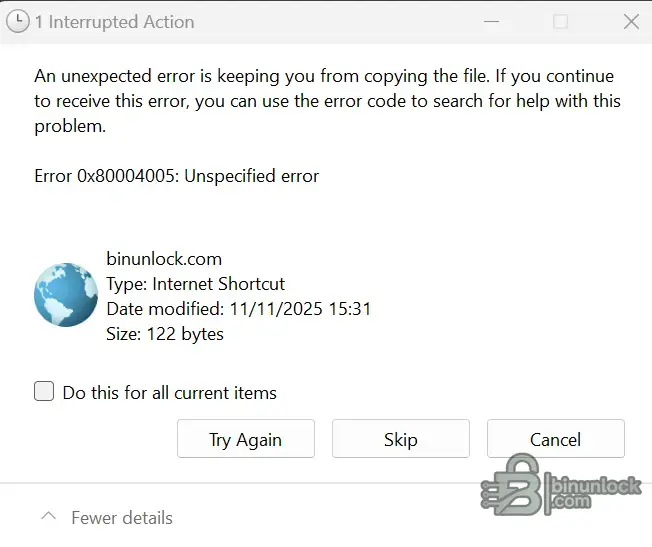Click the globe Internet Shortcut icon
The width and height of the screenshot is (652, 547).
pyautogui.click(x=66, y=295)
